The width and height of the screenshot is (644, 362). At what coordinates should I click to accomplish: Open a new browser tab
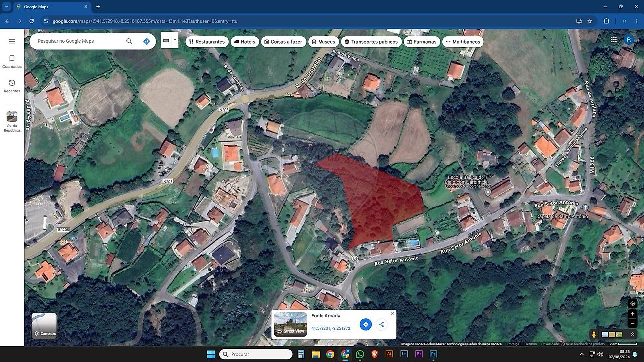[x=98, y=7]
